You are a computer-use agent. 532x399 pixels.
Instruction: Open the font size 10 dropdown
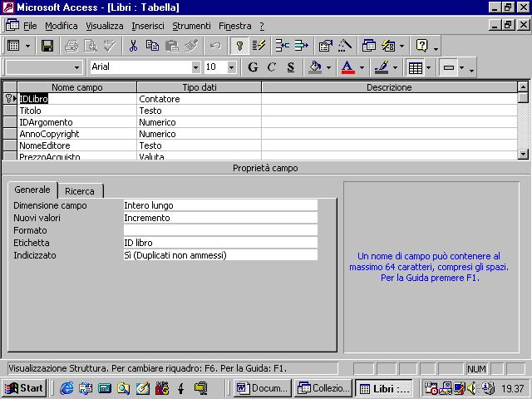click(231, 67)
